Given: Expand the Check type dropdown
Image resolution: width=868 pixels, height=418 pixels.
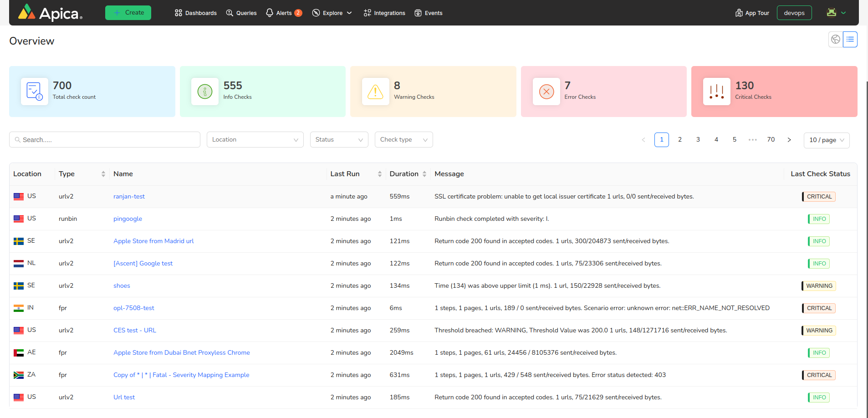Looking at the screenshot, I should click(x=403, y=140).
